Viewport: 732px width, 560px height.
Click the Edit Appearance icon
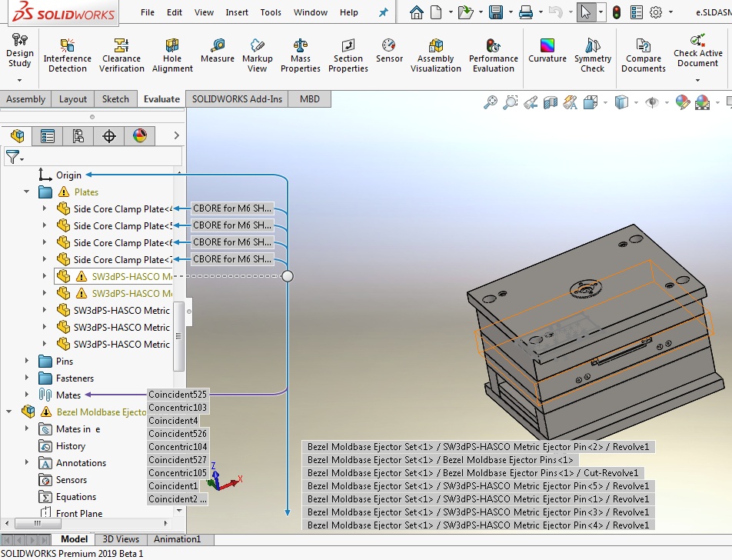(x=682, y=102)
